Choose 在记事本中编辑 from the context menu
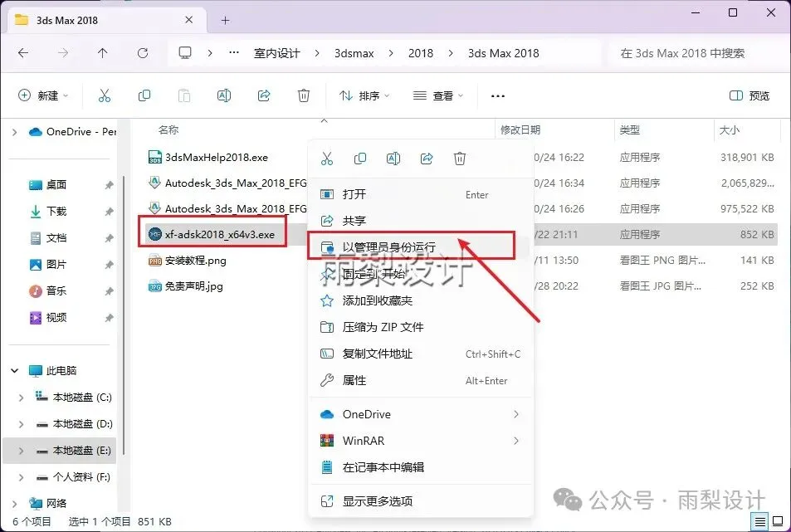Screen dimensions: 791x532 pyautogui.click(x=421, y=467)
